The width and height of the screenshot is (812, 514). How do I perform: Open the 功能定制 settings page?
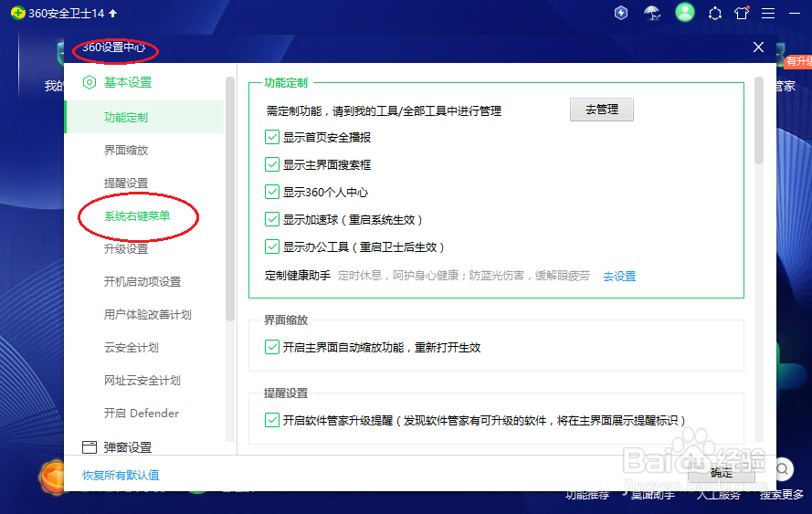(x=144, y=117)
